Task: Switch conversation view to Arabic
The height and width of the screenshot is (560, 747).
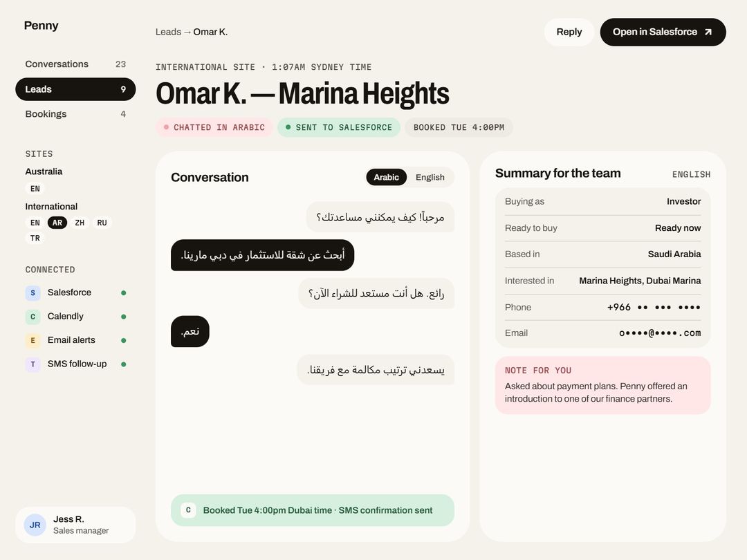Action: (386, 177)
